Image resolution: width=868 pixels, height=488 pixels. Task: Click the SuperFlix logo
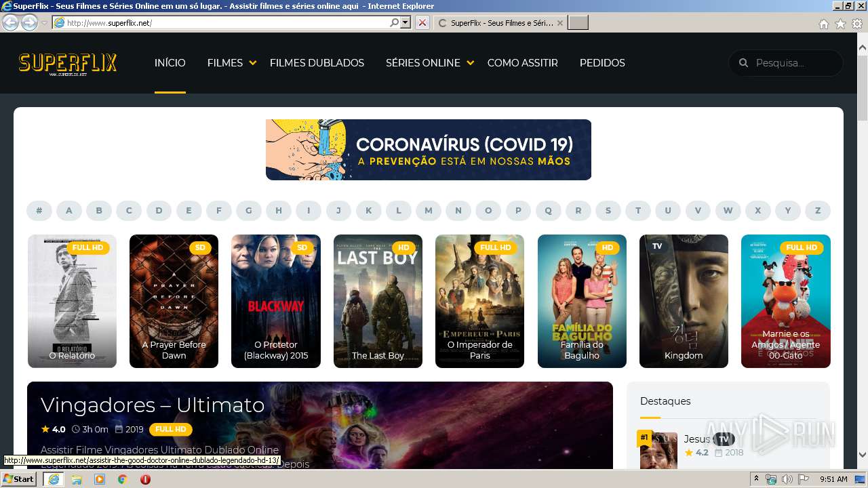pos(68,63)
